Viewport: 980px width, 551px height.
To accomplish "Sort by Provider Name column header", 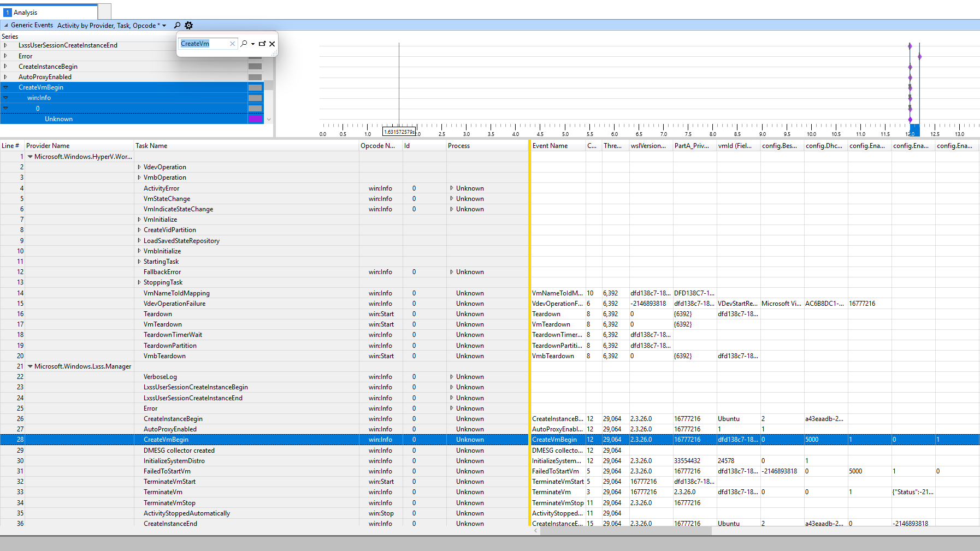I will click(48, 146).
